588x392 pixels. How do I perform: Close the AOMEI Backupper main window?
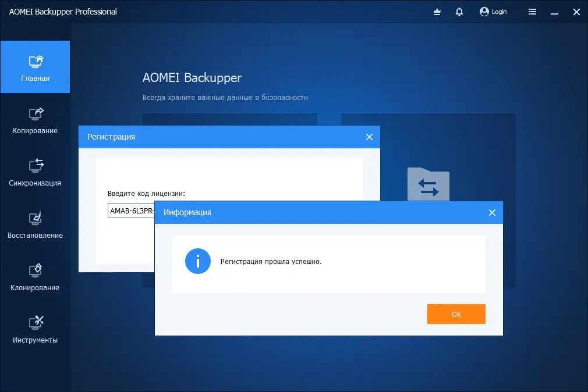point(576,12)
